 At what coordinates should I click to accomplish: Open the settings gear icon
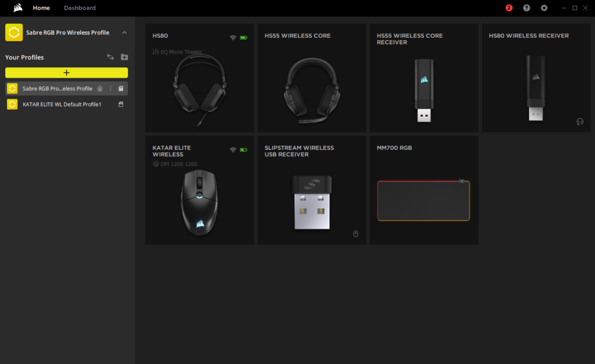tap(544, 8)
